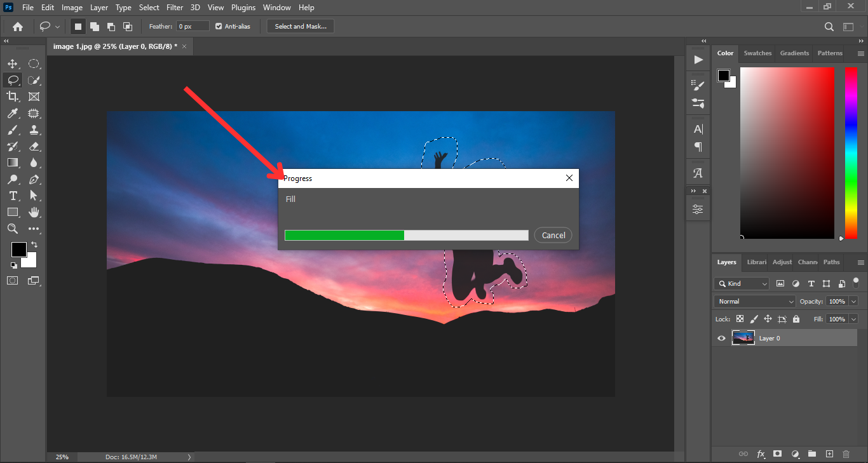Open the Adjustments sliders panel icon

[698, 210]
